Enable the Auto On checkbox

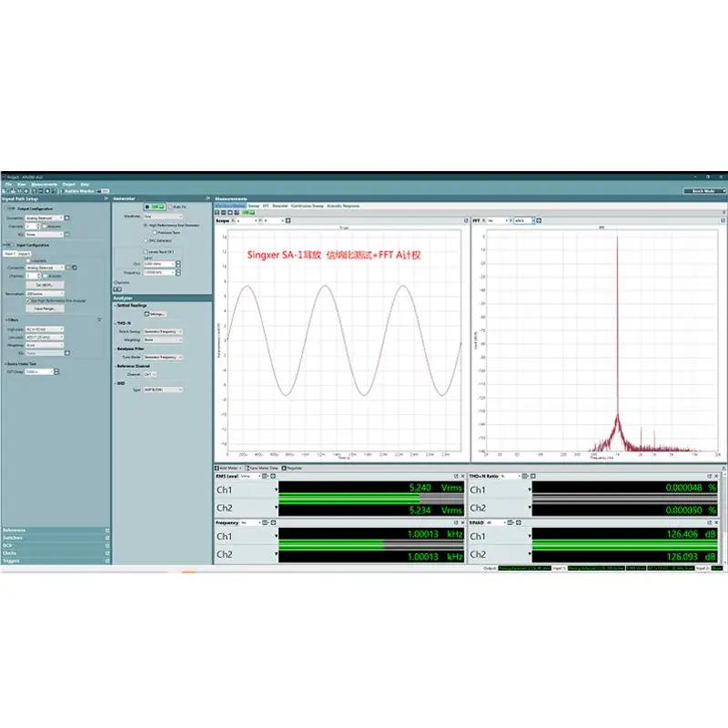pyautogui.click(x=170, y=207)
